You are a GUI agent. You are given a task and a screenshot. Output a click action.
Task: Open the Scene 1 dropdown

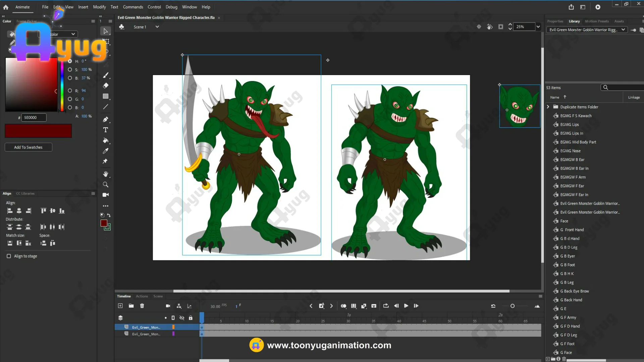157,27
